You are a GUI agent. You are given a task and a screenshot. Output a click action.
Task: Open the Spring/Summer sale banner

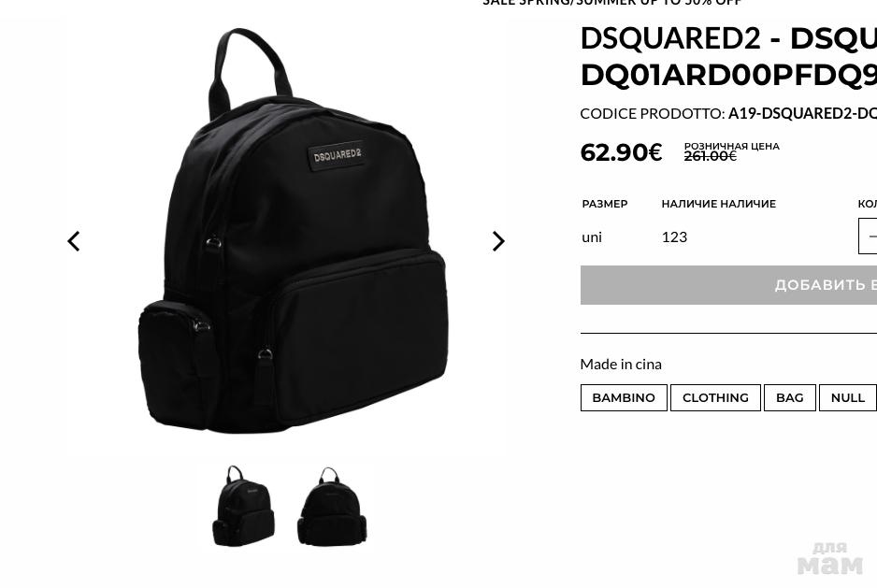612,3
